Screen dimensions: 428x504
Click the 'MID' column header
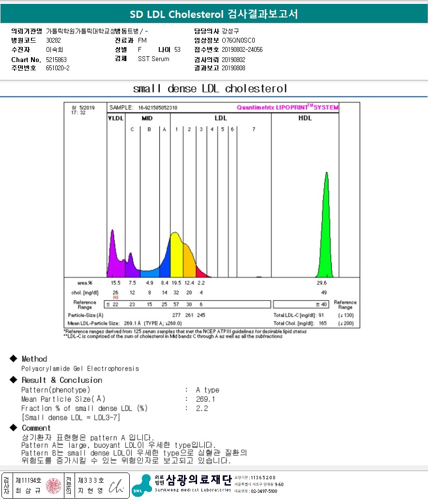tap(147, 118)
